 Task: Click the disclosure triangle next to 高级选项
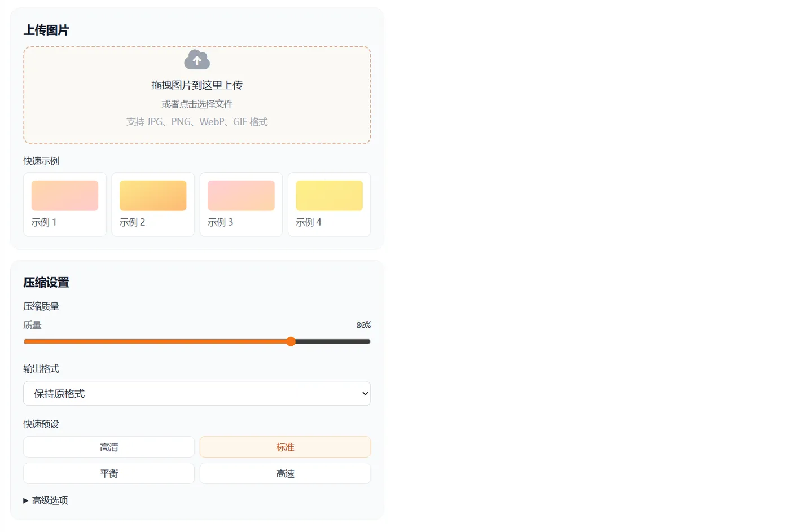click(25, 500)
